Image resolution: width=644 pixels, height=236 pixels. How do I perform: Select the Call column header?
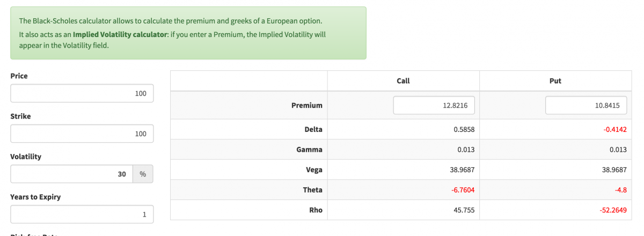pyautogui.click(x=403, y=81)
